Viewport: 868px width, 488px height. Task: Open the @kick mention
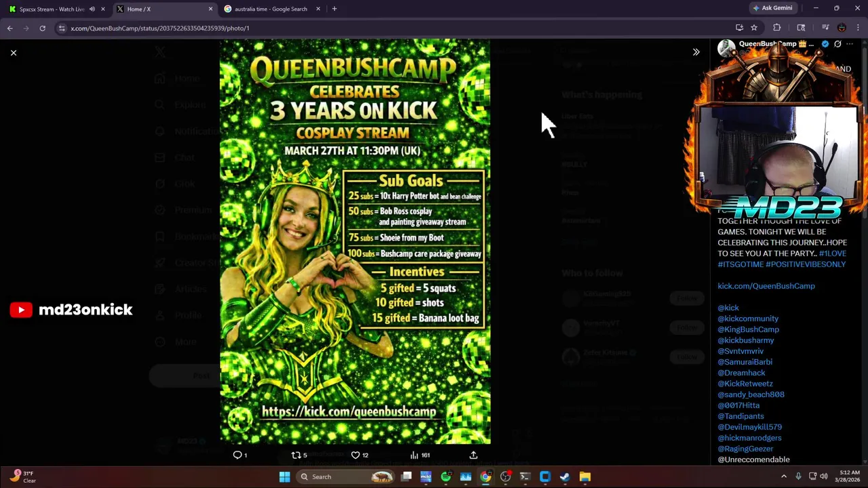[x=728, y=308]
